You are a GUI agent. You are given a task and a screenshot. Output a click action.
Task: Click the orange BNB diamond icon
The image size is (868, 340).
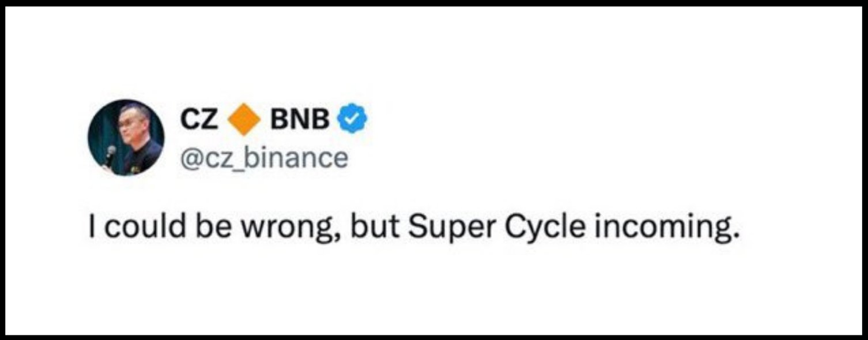pos(243,119)
